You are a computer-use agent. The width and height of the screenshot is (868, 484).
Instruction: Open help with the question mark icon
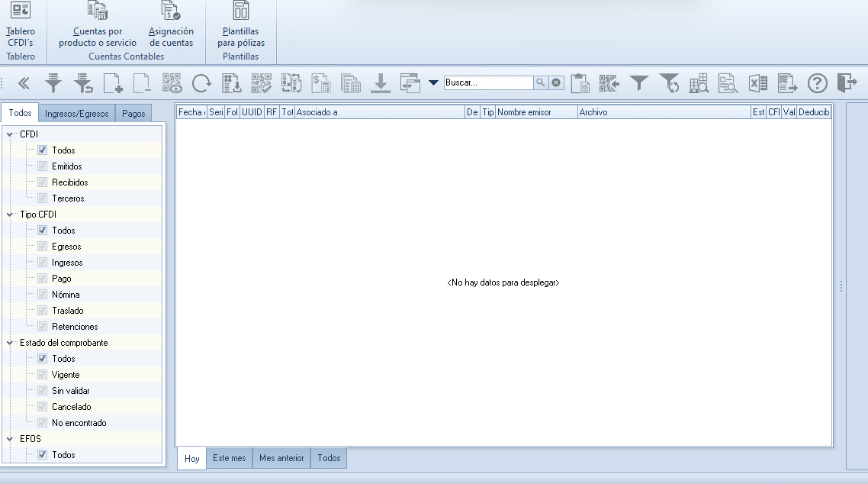click(x=817, y=83)
